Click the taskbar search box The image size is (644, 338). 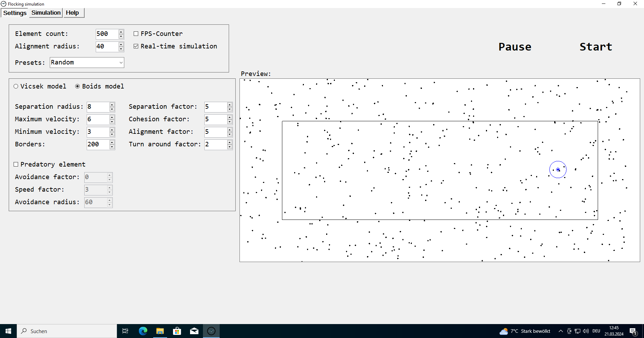tap(67, 331)
